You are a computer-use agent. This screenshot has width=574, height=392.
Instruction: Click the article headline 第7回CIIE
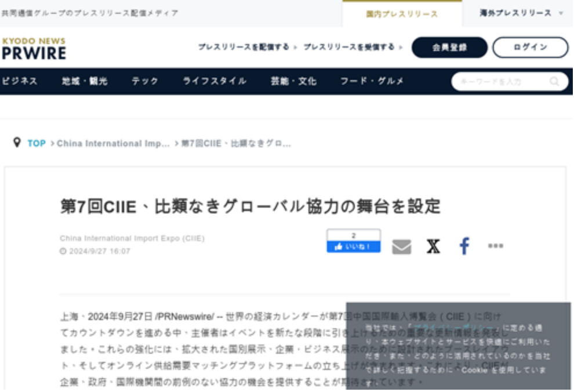coord(250,206)
